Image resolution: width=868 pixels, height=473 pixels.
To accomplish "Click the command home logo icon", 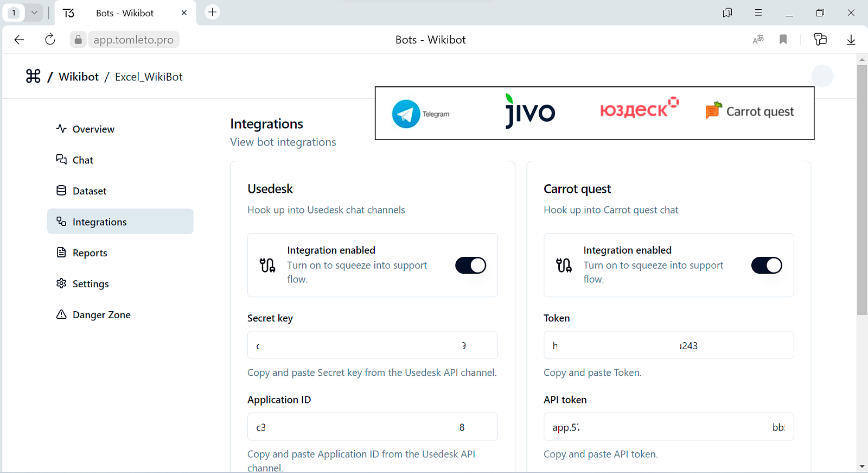I will coord(33,76).
